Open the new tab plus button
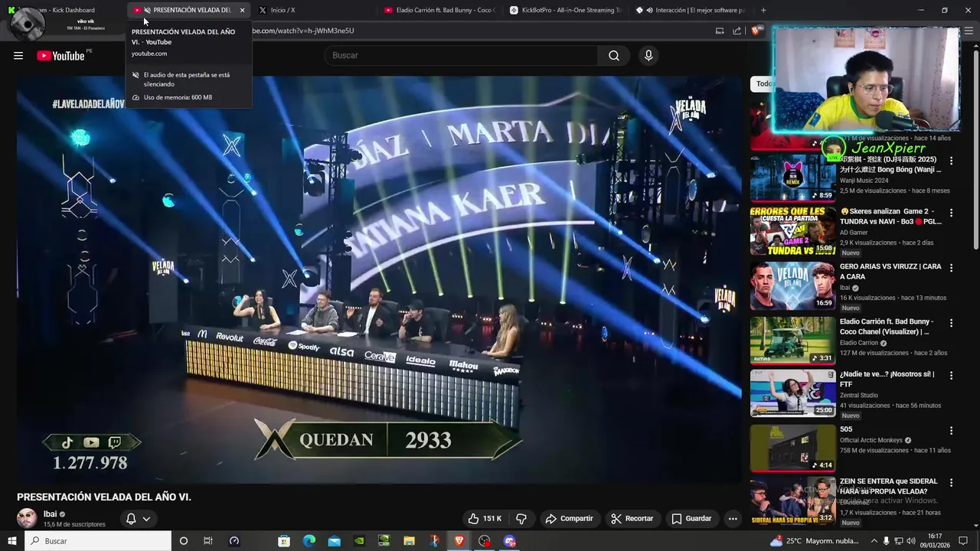Image resolution: width=980 pixels, height=551 pixels. (x=763, y=10)
